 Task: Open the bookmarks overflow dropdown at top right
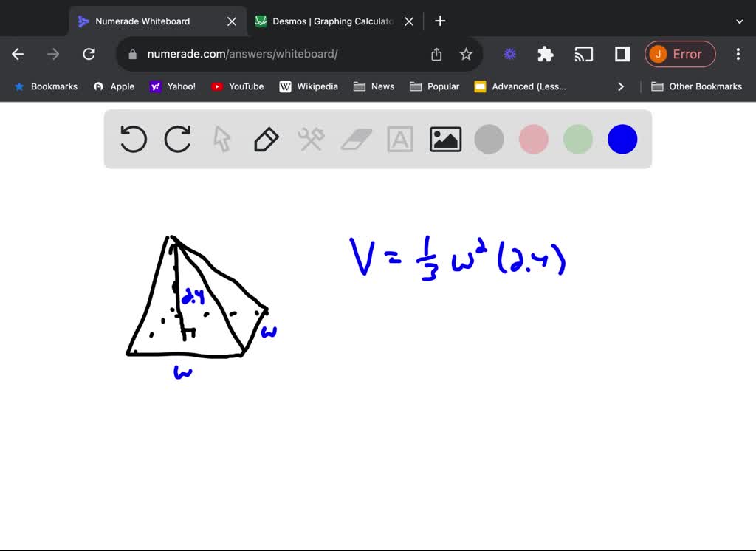[696, 86]
